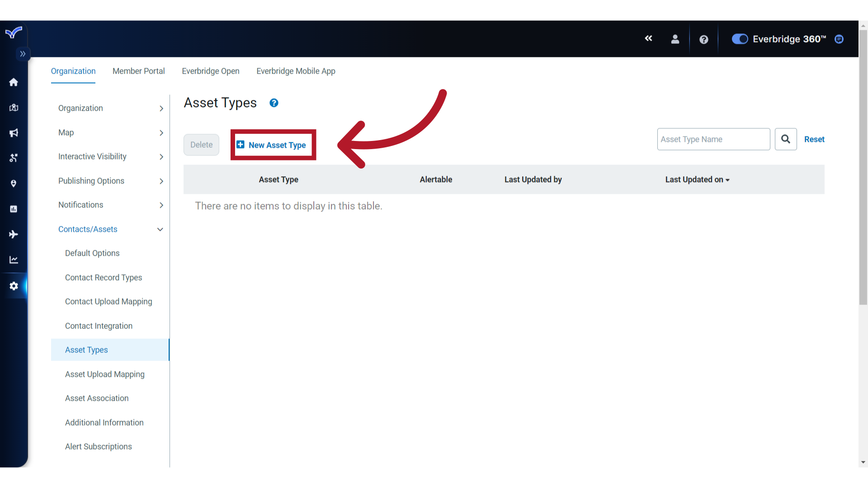Screen dimensions: 868x488
Task: Click the Help question mark icon
Action: click(x=704, y=39)
